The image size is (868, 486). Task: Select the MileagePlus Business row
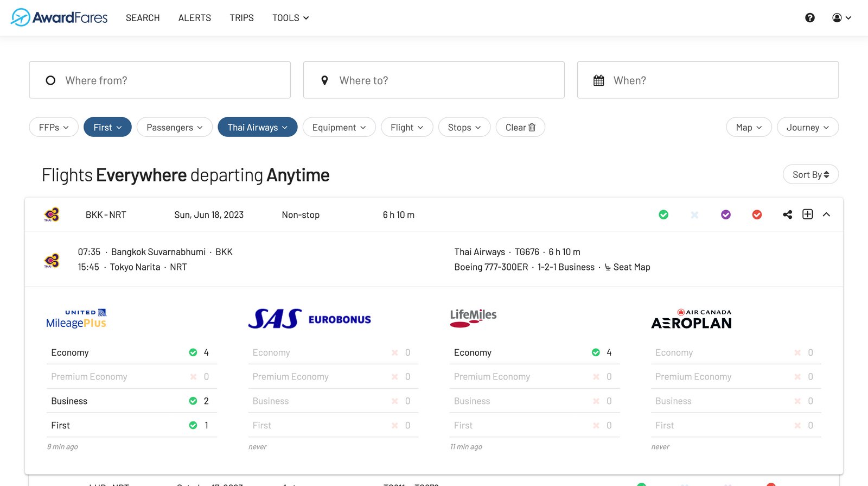[132, 401]
